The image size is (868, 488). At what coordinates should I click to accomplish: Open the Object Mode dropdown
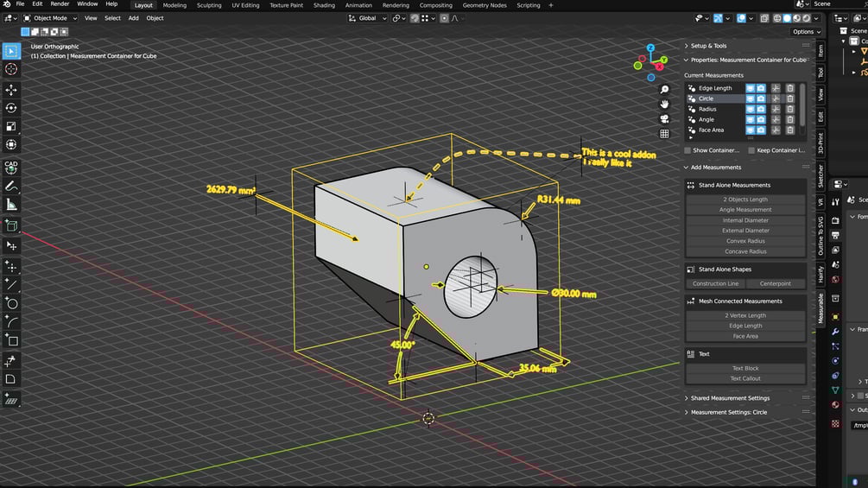click(50, 18)
